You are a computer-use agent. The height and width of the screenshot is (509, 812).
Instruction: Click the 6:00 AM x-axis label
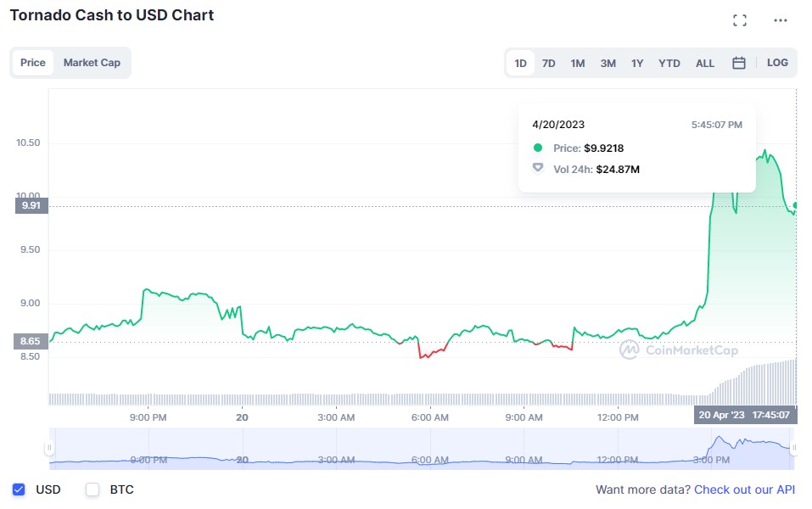click(x=430, y=417)
